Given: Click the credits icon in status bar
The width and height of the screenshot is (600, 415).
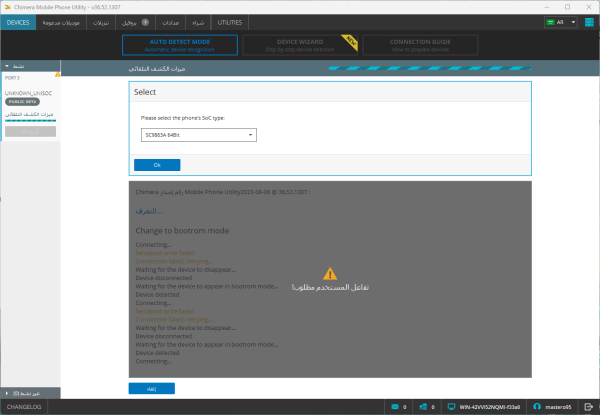Looking at the screenshot, I should [x=423, y=407].
